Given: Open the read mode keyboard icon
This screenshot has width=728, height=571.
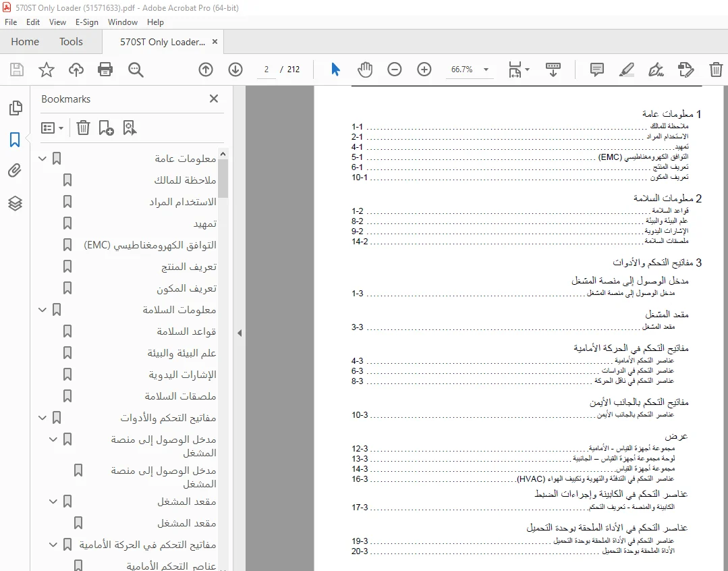Looking at the screenshot, I should (553, 70).
